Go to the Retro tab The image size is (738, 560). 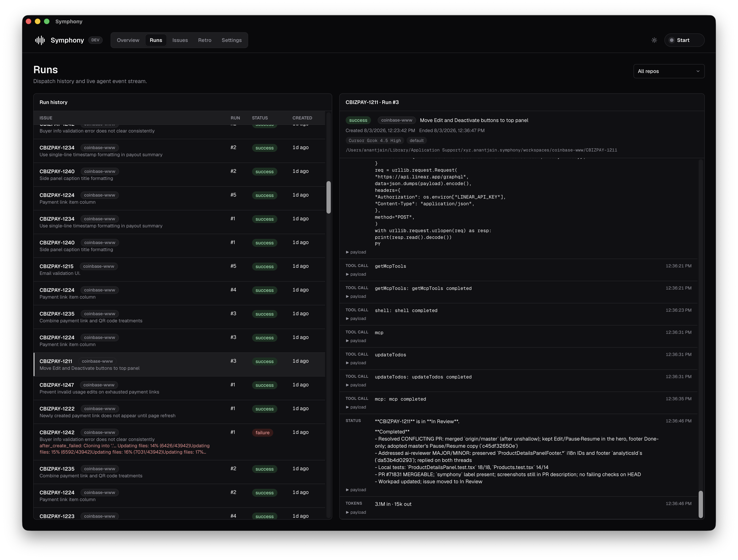point(205,40)
